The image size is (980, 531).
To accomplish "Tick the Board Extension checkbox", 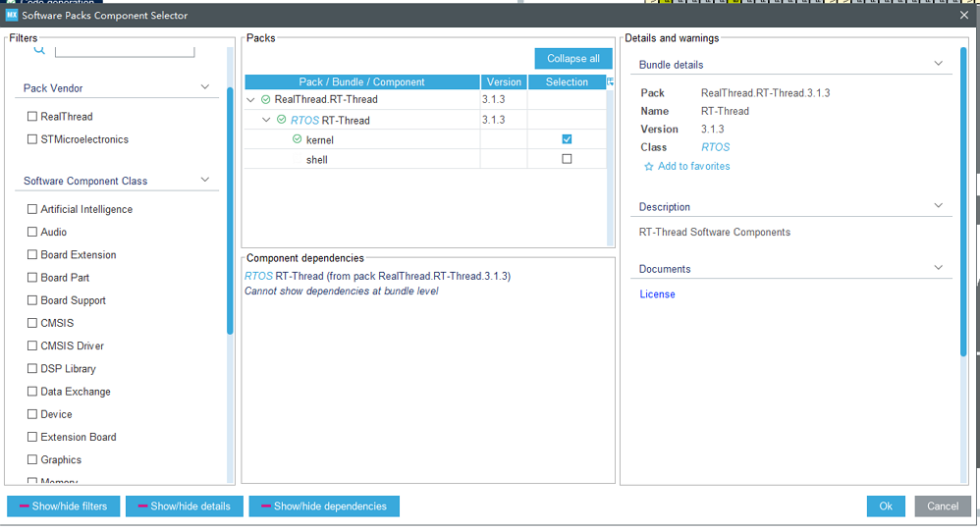I will (32, 255).
